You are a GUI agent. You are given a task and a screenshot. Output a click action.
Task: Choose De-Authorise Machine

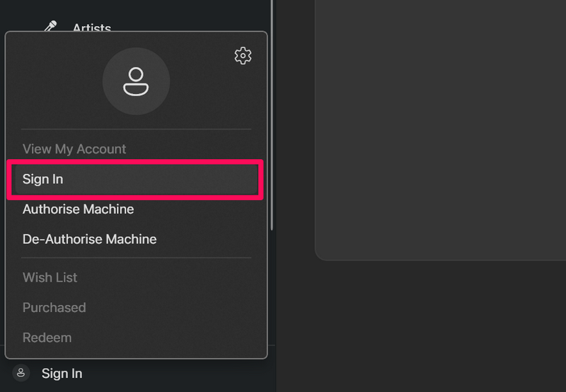(x=89, y=239)
